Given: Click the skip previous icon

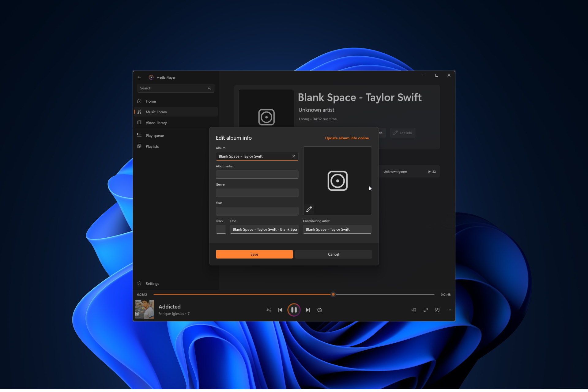Looking at the screenshot, I should click(281, 310).
